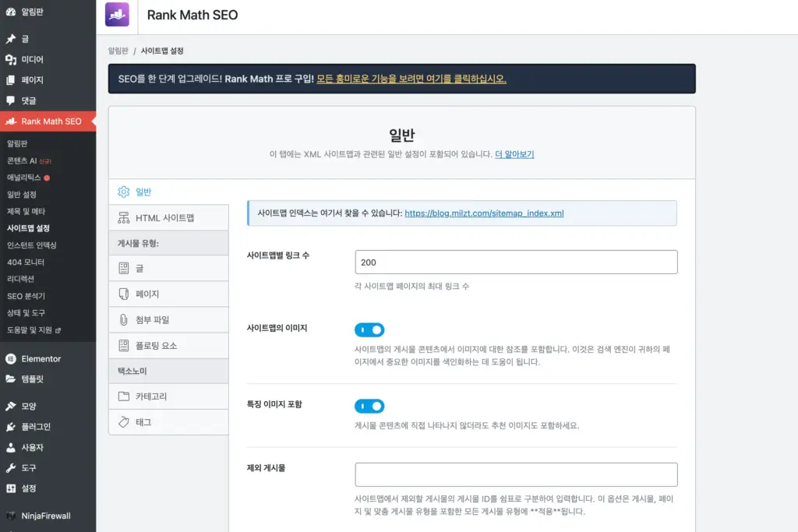Click the Rank Math rocket logo icon
The height and width of the screenshot is (532, 798).
117,16
